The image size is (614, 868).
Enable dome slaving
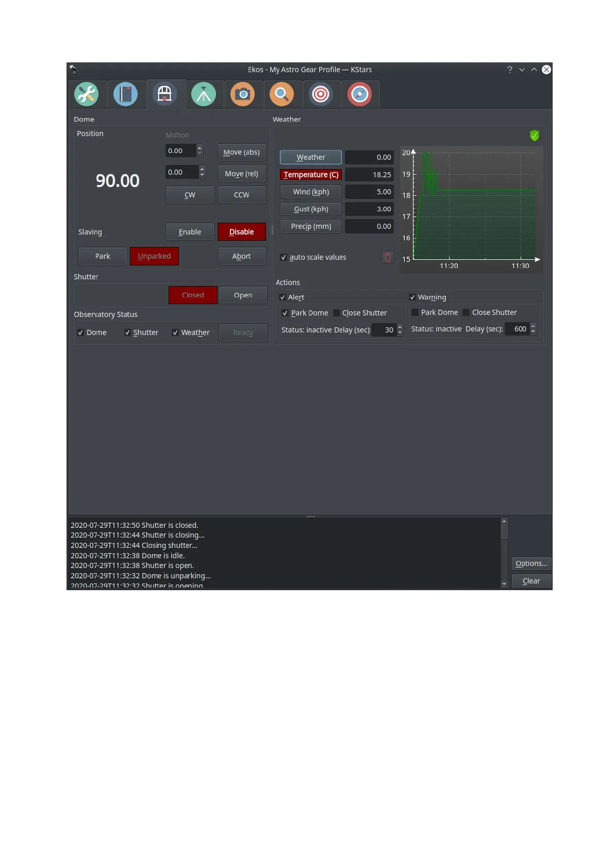(190, 232)
